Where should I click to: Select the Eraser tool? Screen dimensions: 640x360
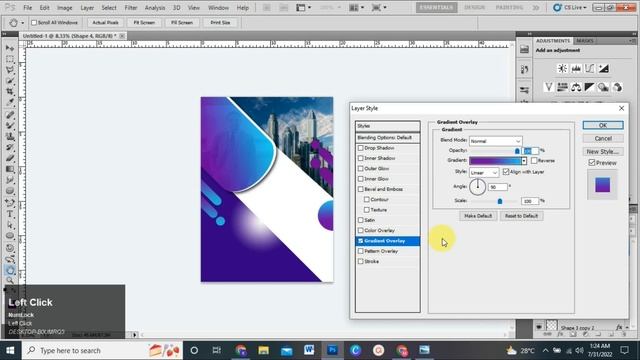(10, 158)
